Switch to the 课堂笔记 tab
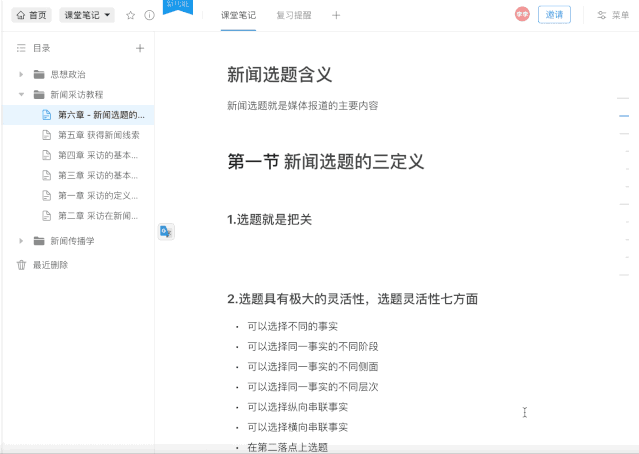 (x=238, y=15)
